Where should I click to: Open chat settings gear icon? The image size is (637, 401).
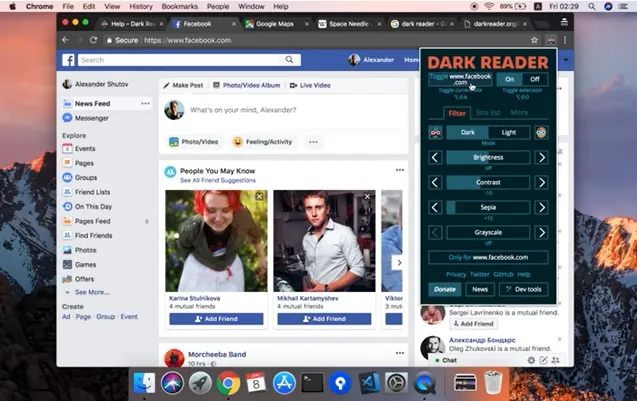531,360
